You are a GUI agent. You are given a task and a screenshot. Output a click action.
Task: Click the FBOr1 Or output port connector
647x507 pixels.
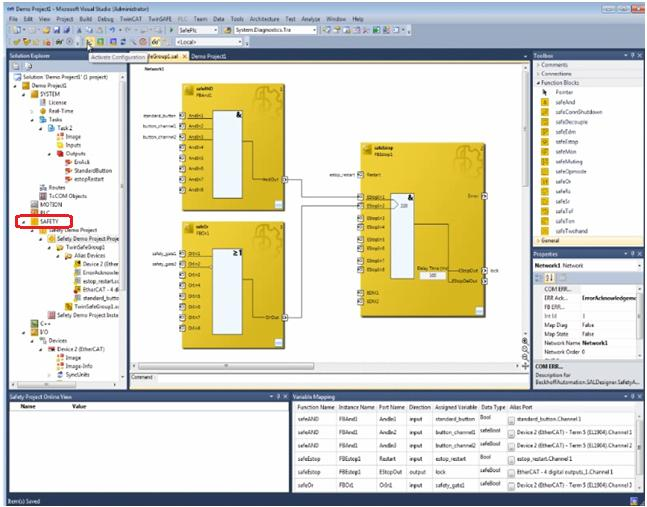point(284,317)
